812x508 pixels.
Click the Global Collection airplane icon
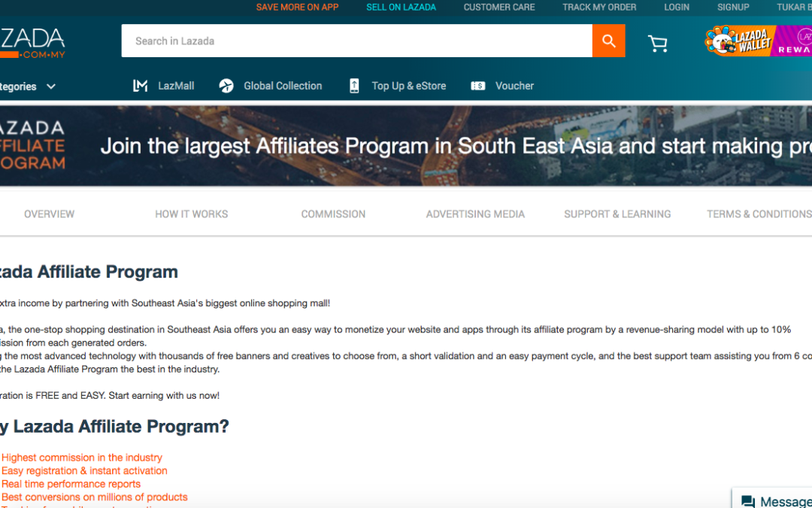click(226, 86)
